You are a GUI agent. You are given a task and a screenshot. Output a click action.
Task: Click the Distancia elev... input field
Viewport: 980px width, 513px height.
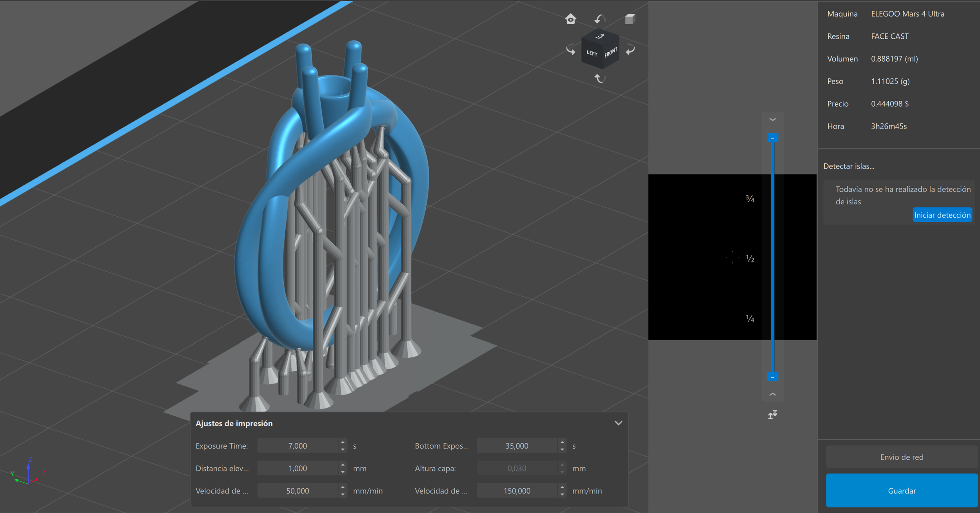[298, 468]
